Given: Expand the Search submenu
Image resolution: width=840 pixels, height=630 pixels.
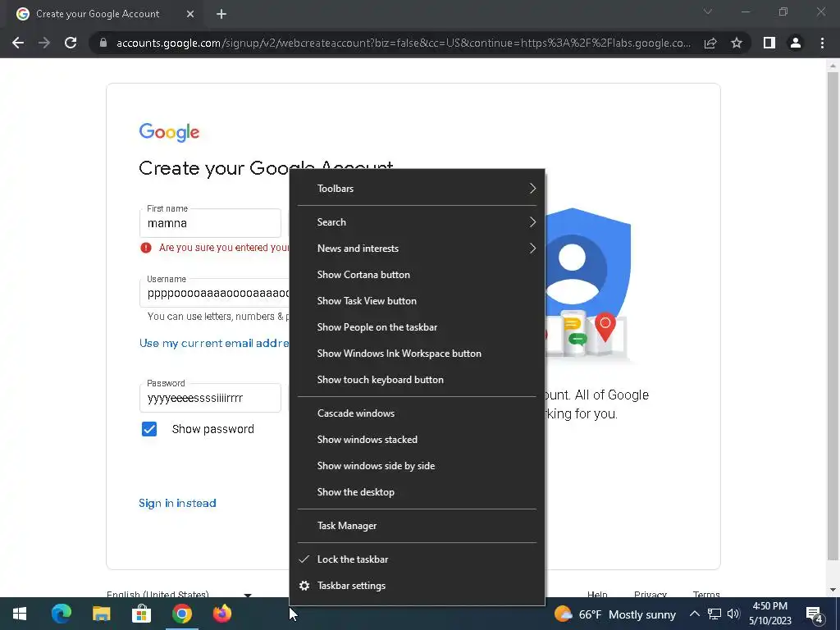Looking at the screenshot, I should point(417,222).
